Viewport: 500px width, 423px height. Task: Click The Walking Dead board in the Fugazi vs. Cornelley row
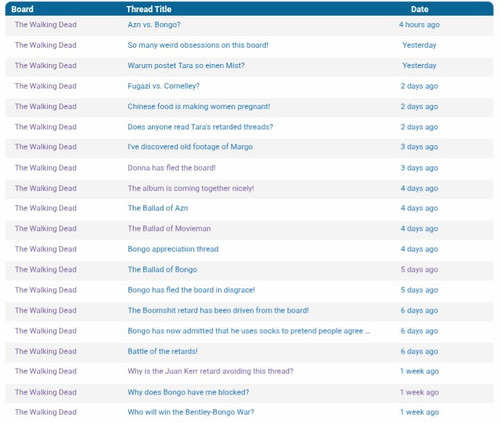click(46, 86)
